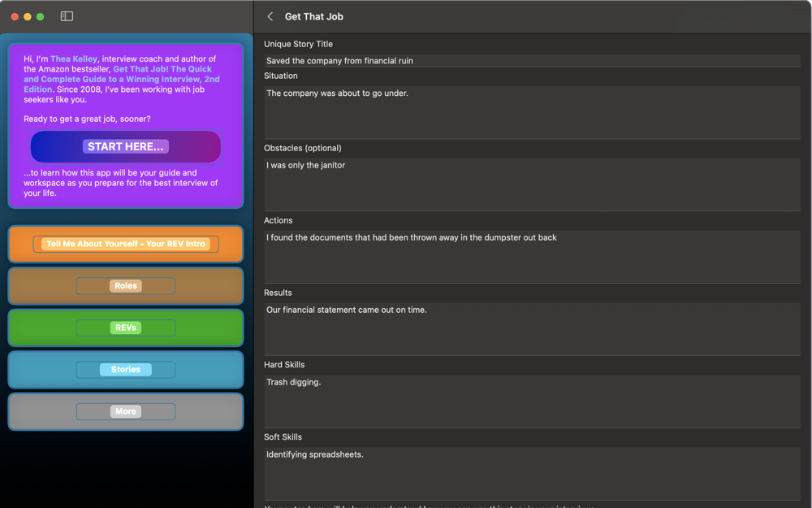Image resolution: width=812 pixels, height=508 pixels.
Task: Open Tell Me About Yourself - Your REV Intro
Action: point(126,244)
